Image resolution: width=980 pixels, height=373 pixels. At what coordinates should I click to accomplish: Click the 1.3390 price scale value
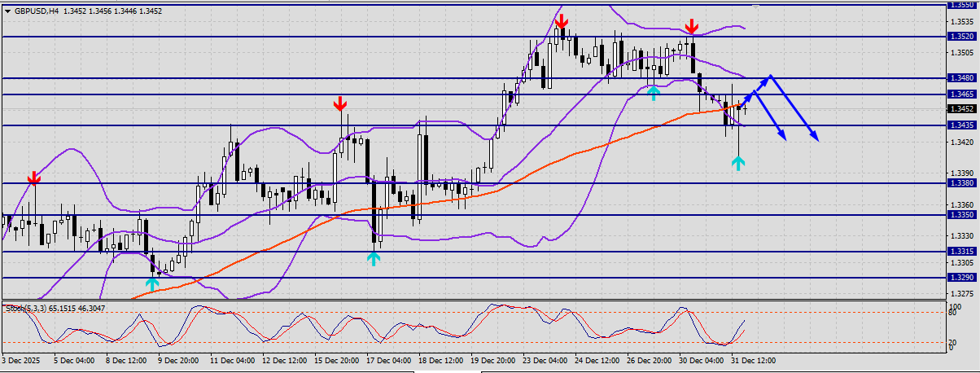pos(961,173)
